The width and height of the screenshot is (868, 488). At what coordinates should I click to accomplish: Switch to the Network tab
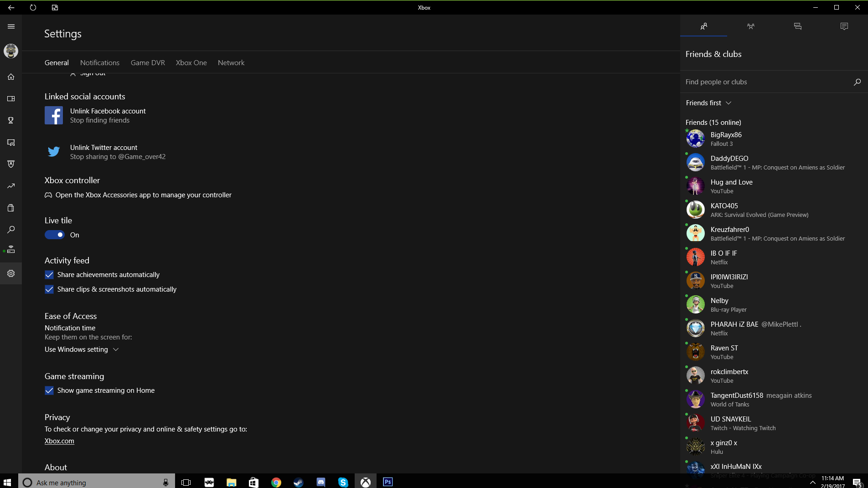231,63
